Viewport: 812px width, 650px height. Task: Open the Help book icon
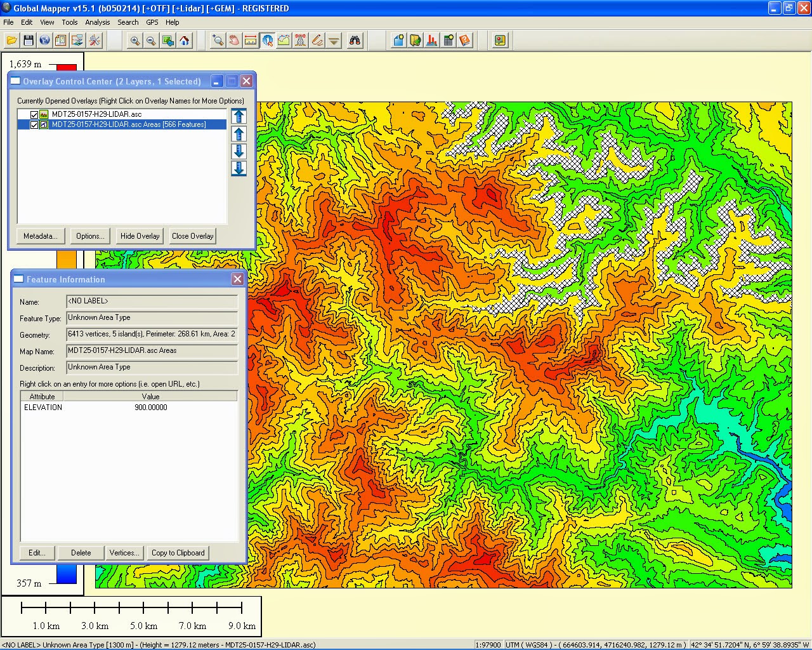[x=464, y=40]
